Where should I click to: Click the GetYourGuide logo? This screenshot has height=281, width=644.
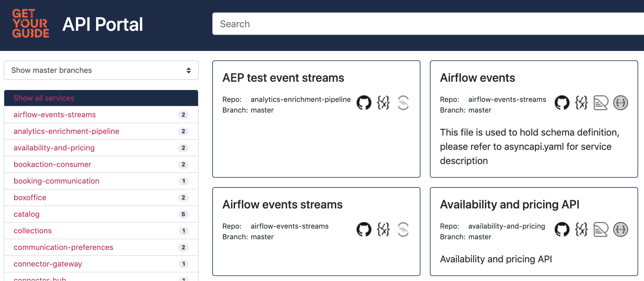coord(31,24)
